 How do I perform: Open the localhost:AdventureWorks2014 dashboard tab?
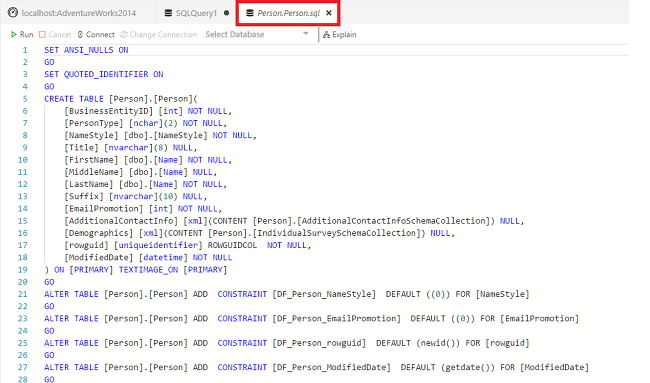(x=72, y=13)
